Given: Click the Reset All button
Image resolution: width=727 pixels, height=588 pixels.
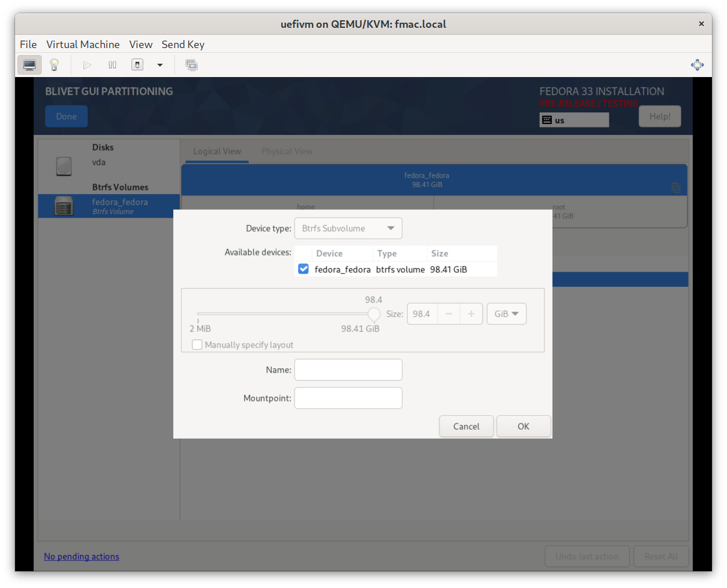Looking at the screenshot, I should point(661,556).
